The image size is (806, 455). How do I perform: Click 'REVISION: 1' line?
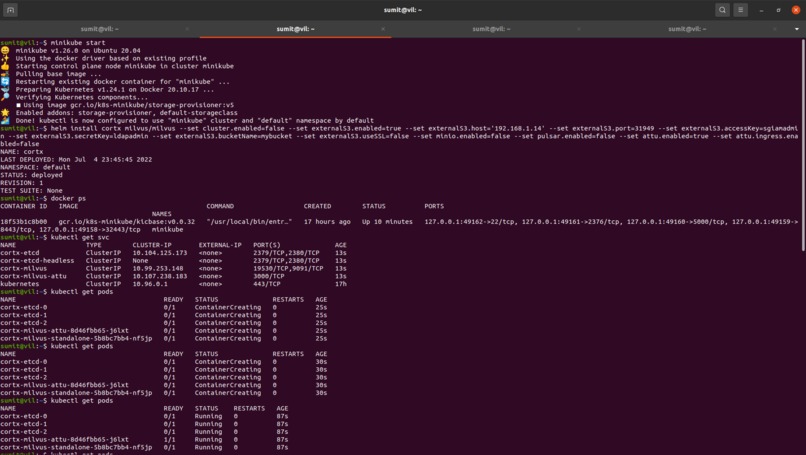point(22,183)
